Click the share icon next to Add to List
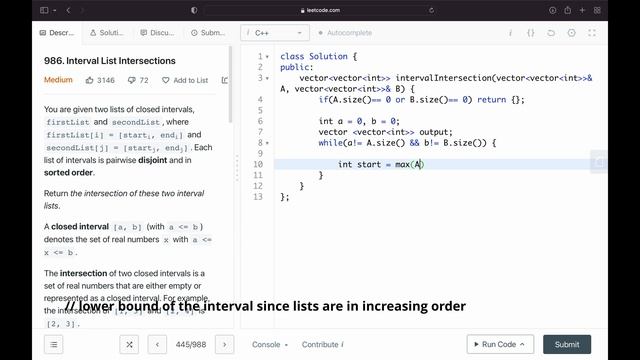The height and width of the screenshot is (360, 640). [224, 80]
